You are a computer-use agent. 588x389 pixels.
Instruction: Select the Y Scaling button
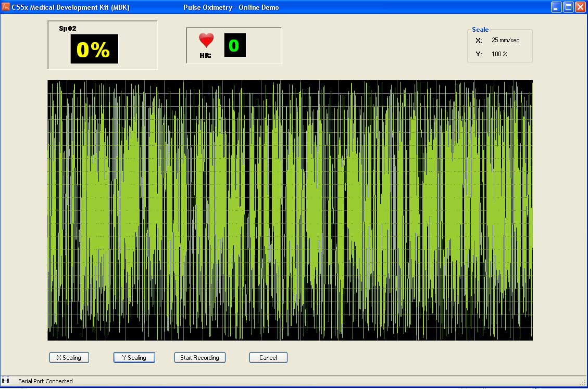134,357
